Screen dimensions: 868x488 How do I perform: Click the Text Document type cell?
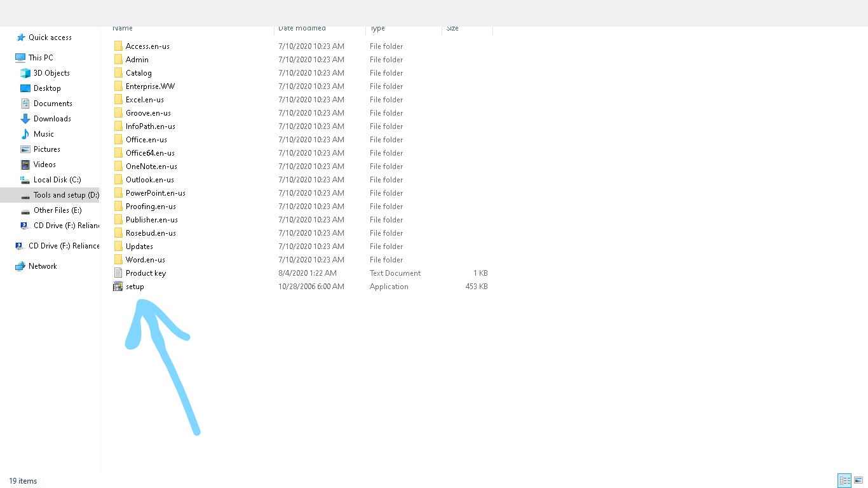[395, 273]
